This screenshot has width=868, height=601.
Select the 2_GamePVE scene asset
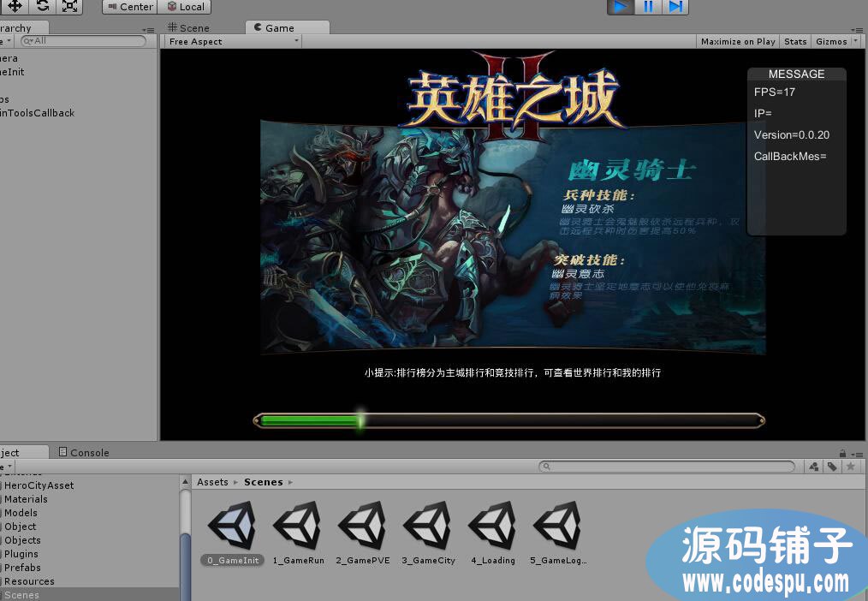pyautogui.click(x=363, y=533)
